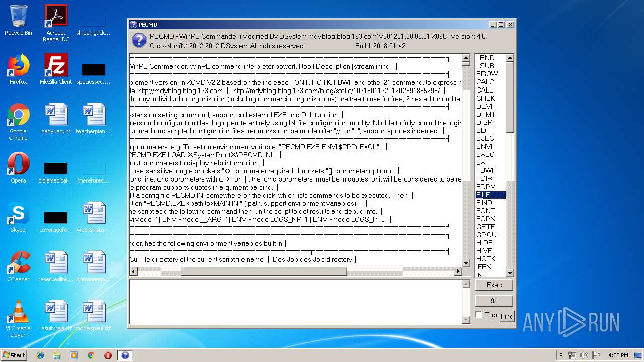Toggle the Top checkbox
Image resolution: width=644 pixels, height=362 pixels.
[478, 315]
